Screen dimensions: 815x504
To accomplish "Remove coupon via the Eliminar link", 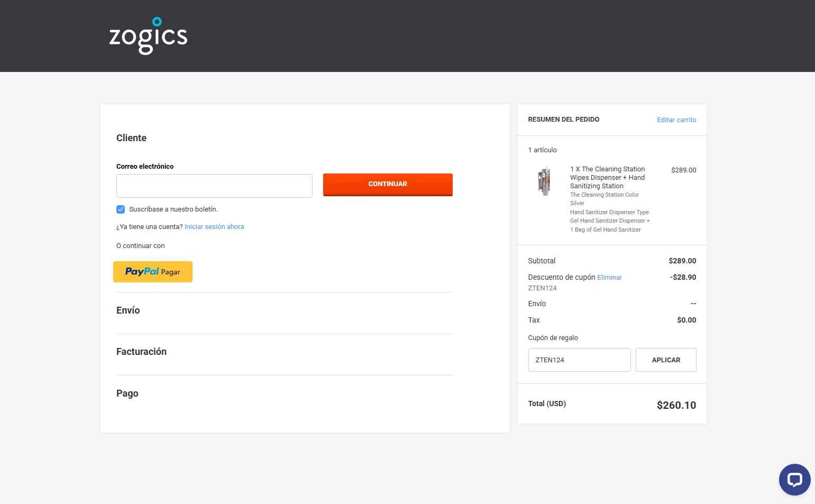I will click(x=609, y=277).
